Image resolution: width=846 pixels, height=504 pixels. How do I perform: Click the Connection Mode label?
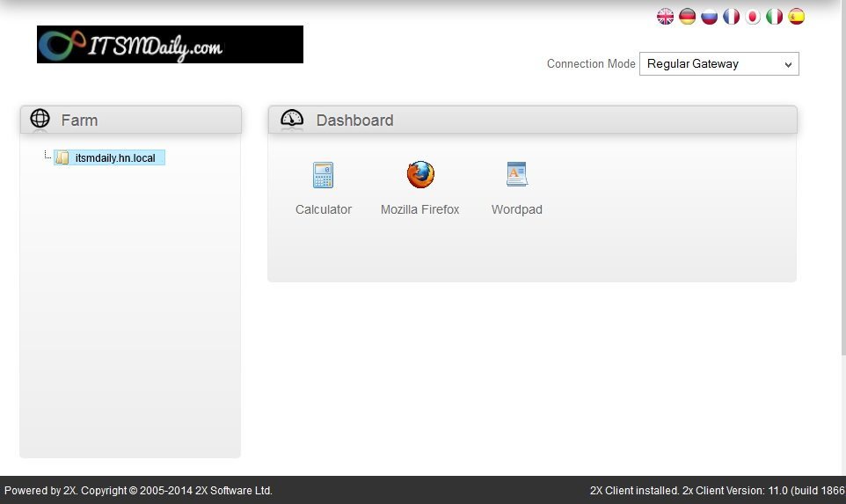[x=591, y=63]
